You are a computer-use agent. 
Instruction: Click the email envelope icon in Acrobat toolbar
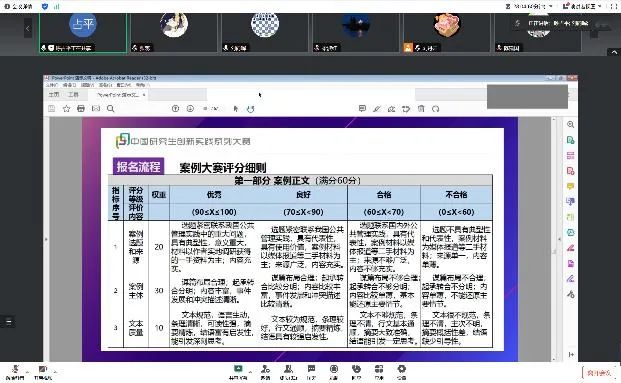tap(96, 109)
